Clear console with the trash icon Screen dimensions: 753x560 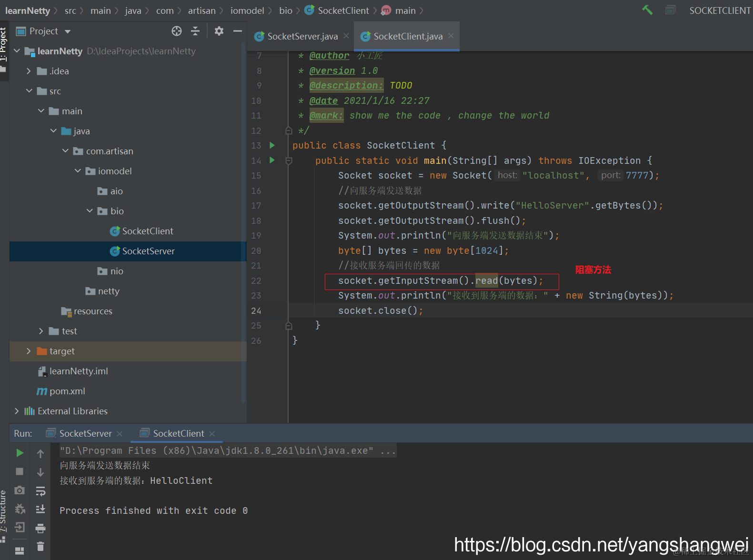[40, 546]
